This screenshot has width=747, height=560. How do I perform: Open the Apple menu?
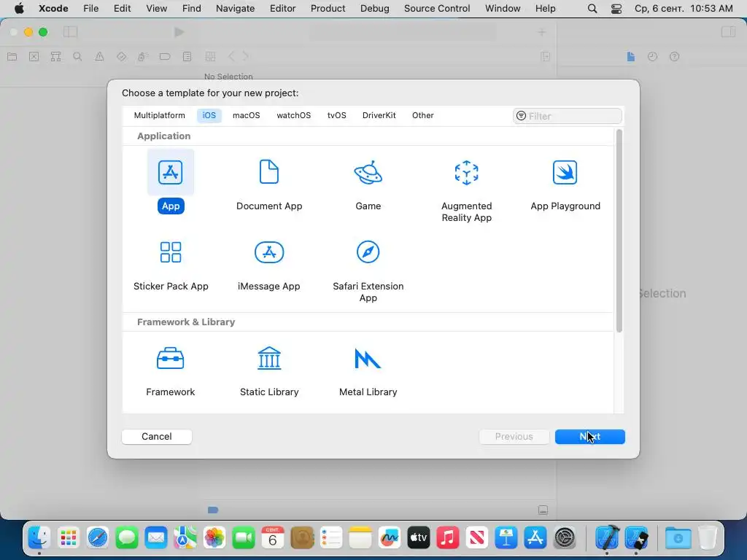pyautogui.click(x=19, y=9)
